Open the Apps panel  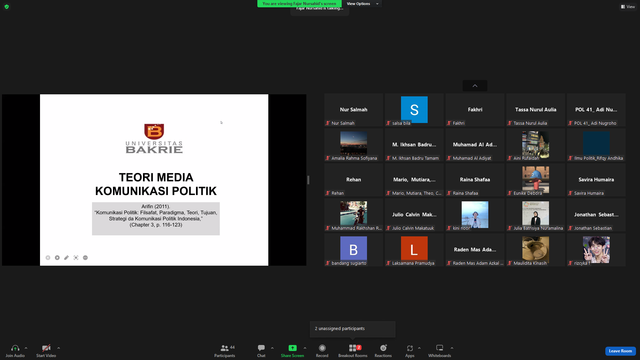coord(410,351)
